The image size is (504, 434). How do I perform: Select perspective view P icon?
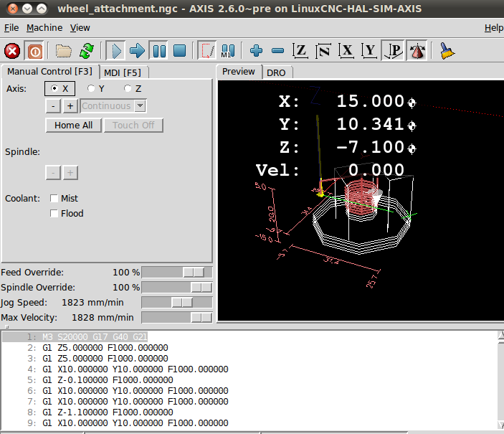[394, 51]
